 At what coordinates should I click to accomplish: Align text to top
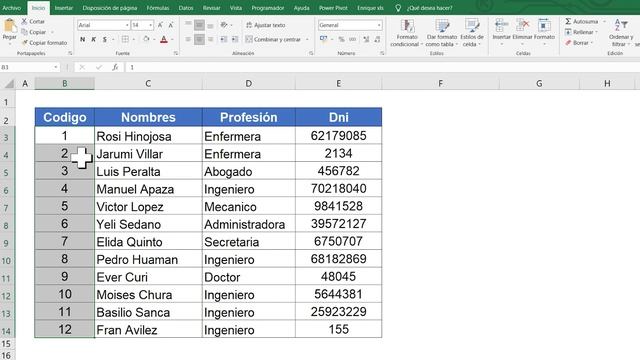188,25
